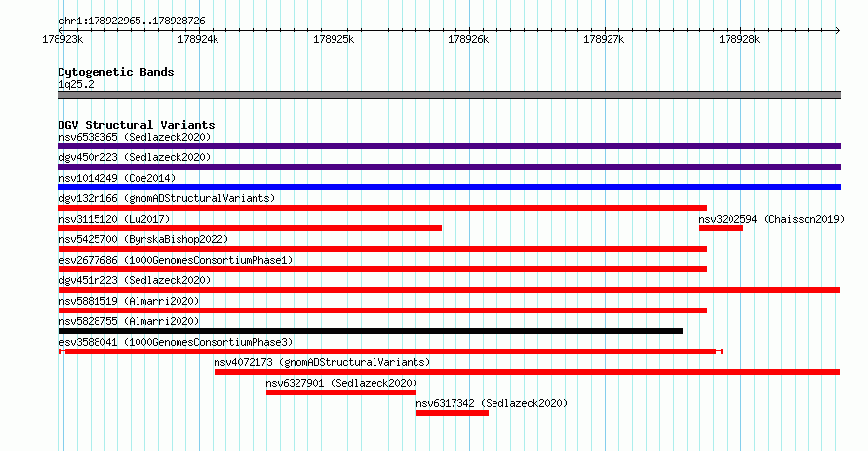
Task: Click the 178924k ruler label
Action: click(198, 39)
